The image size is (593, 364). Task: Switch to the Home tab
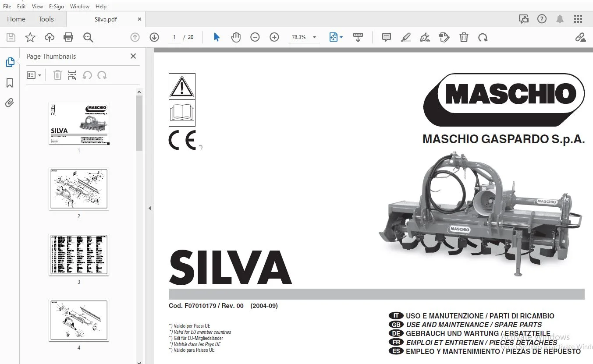click(x=16, y=19)
